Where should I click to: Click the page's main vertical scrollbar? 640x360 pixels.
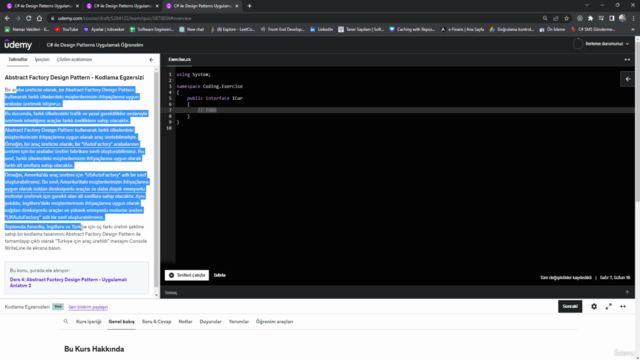coord(638,122)
